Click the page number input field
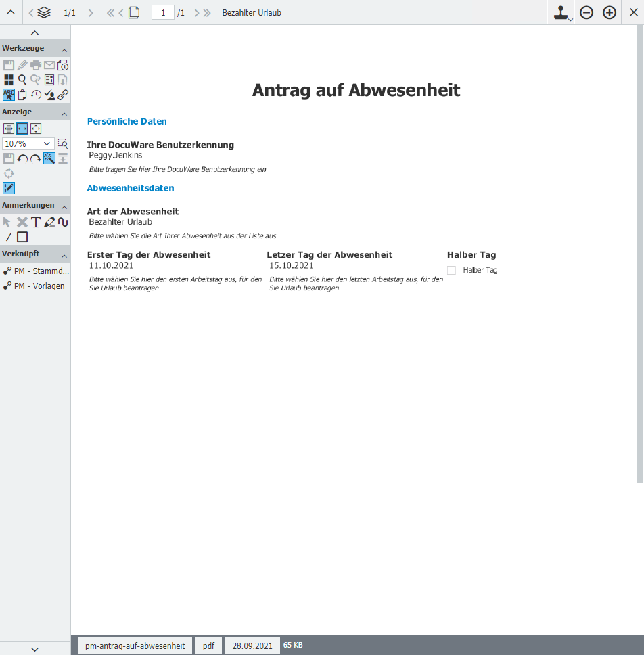The width and height of the screenshot is (644, 655). 163,13
